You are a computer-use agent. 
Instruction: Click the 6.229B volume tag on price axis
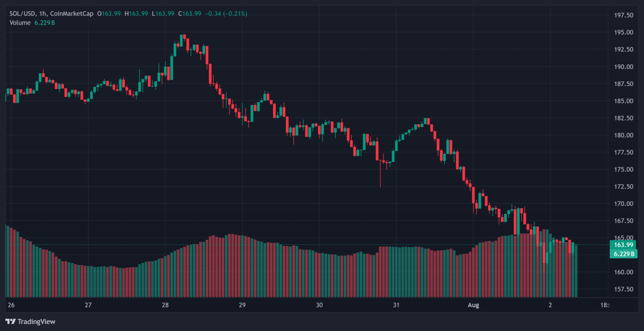coord(623,254)
